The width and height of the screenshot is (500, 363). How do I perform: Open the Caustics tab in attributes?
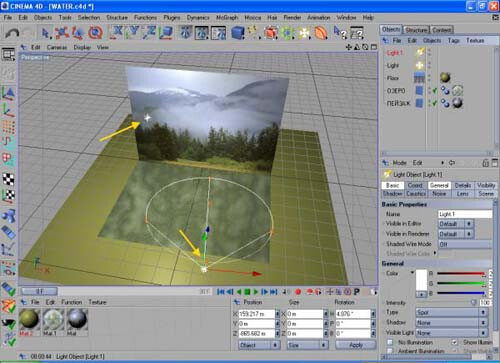[x=416, y=194]
